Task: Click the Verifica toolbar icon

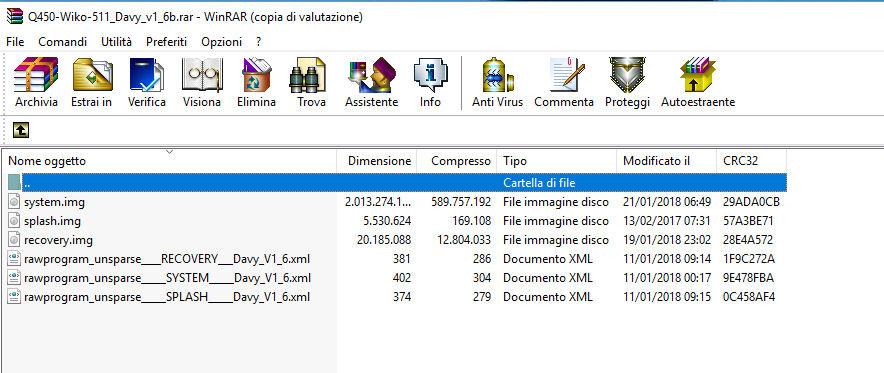Action: click(x=147, y=74)
